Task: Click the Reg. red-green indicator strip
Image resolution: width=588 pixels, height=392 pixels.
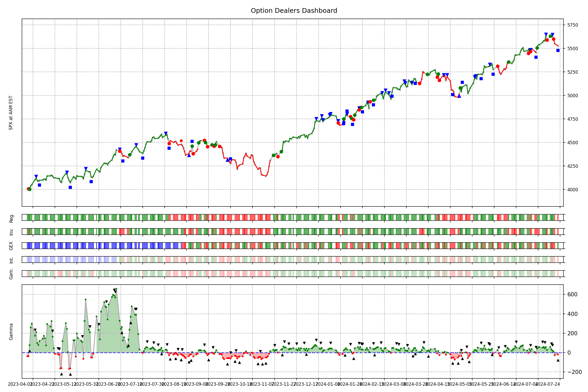Action: pyautogui.click(x=293, y=217)
